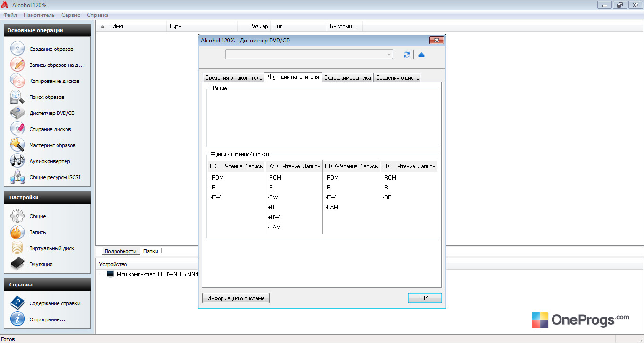
Task: Click the -RAM row in the HDDVD column
Action: (331, 207)
